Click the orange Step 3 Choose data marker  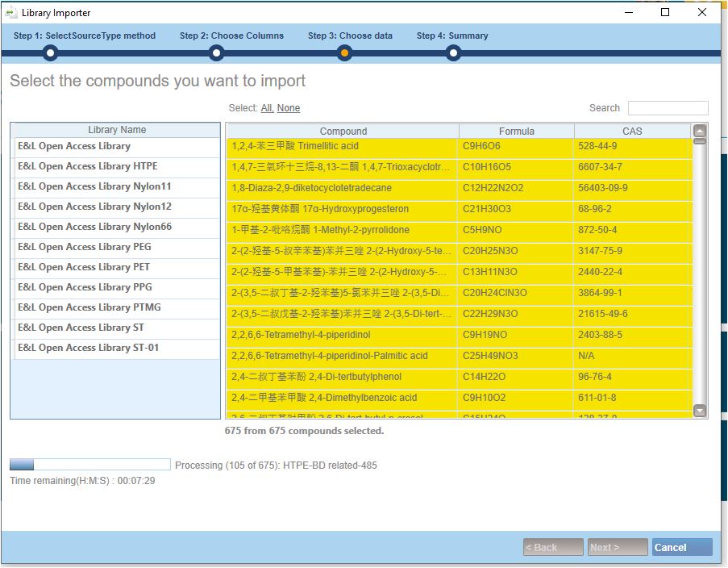(x=344, y=53)
